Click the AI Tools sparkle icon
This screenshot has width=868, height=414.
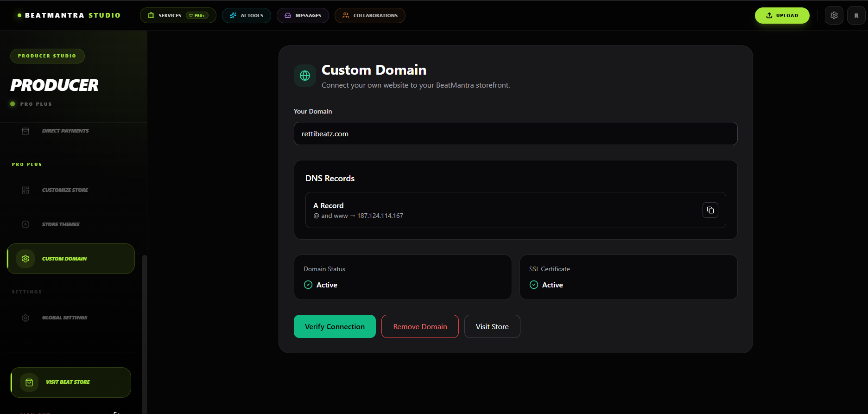pos(233,15)
